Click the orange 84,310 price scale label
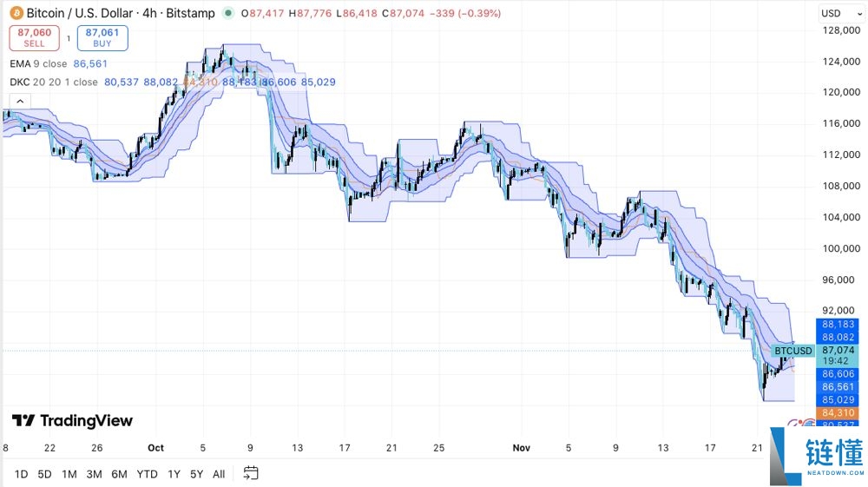Image resolution: width=868 pixels, height=487 pixels. point(838,412)
